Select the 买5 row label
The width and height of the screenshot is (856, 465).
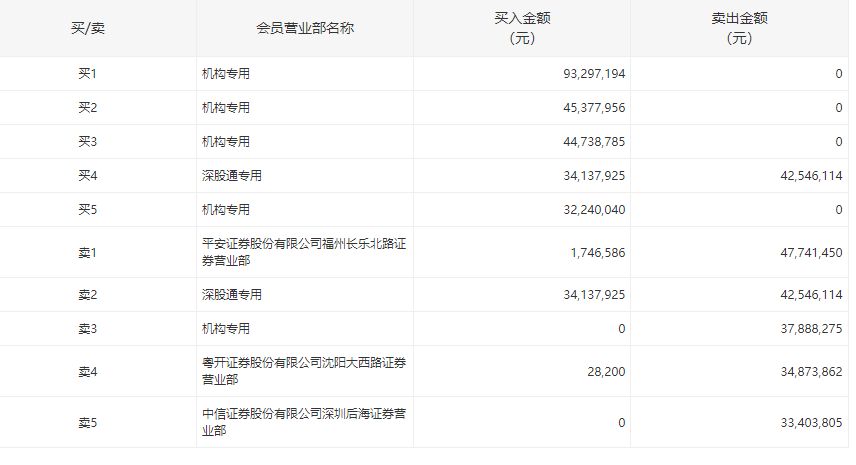[x=88, y=210]
